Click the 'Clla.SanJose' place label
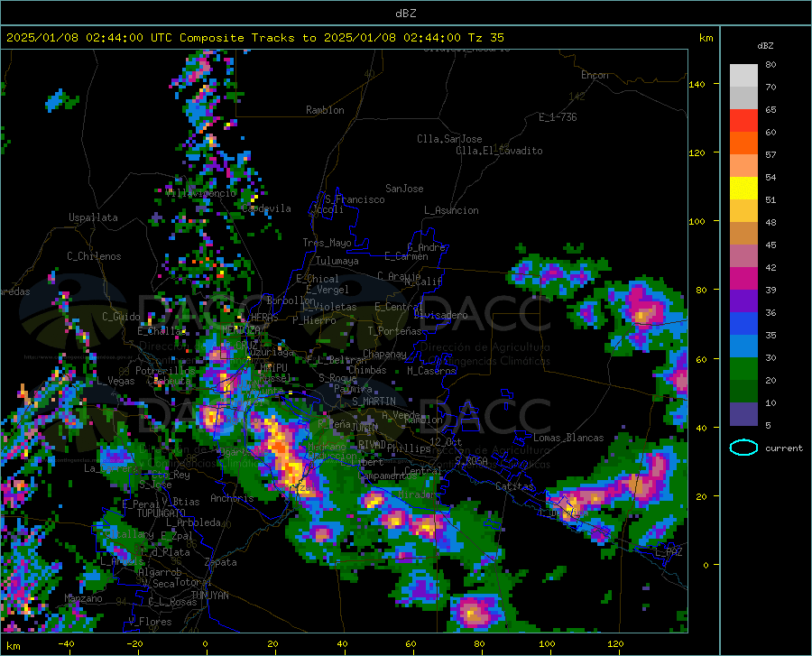 point(449,139)
